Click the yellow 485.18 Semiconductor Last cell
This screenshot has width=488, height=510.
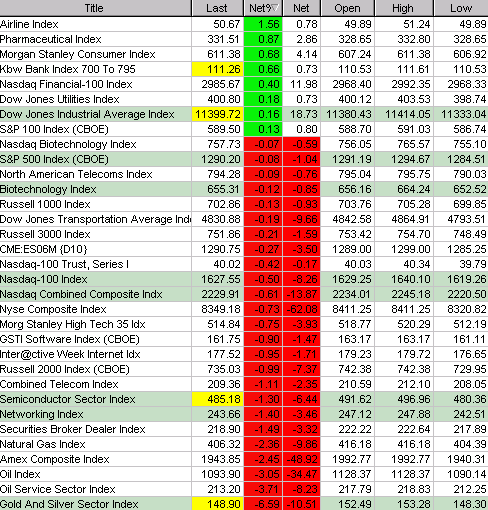[x=217, y=399]
